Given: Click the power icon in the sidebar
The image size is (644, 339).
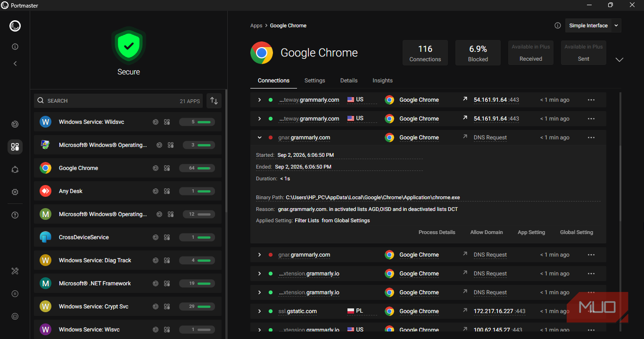Looking at the screenshot, I should 15,316.
